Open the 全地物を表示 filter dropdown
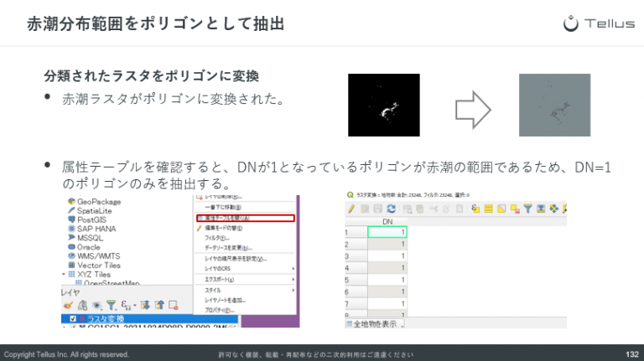Image resolution: width=644 pixels, height=361 pixels. 375,323
